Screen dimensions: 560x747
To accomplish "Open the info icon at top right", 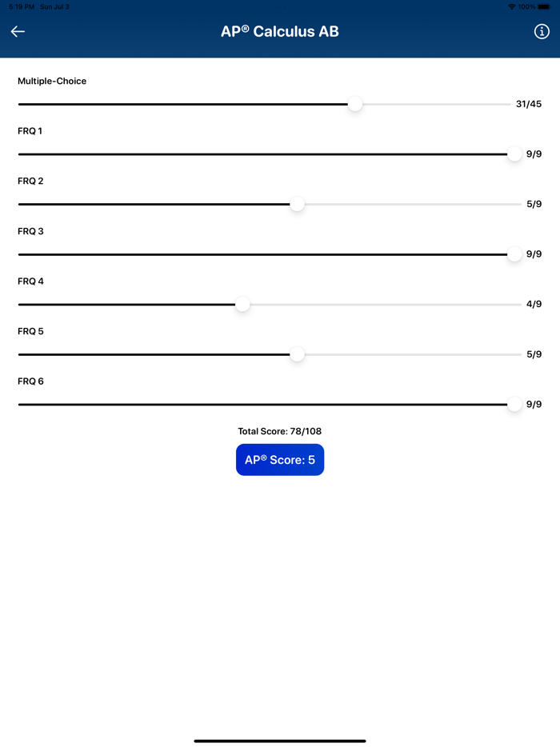I will tap(541, 31).
